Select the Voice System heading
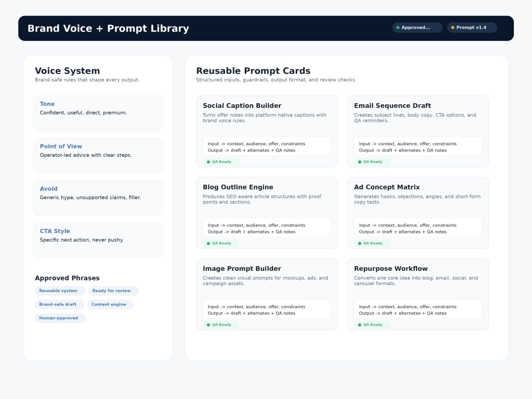 click(67, 71)
